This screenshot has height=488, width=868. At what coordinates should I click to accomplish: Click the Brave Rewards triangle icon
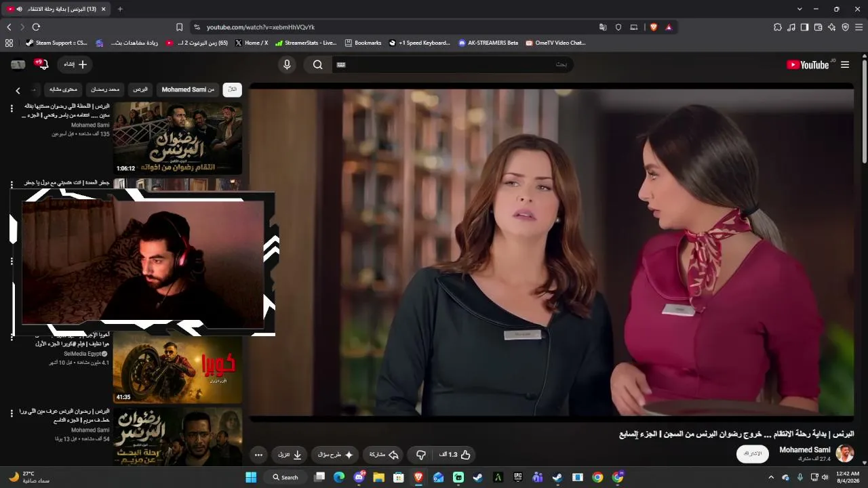(x=669, y=27)
